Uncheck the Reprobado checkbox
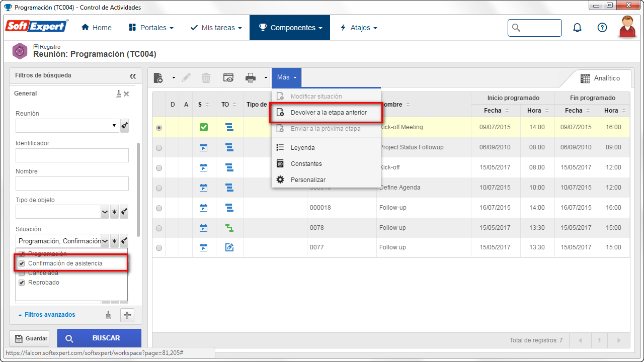The height and width of the screenshot is (362, 644). click(x=22, y=283)
